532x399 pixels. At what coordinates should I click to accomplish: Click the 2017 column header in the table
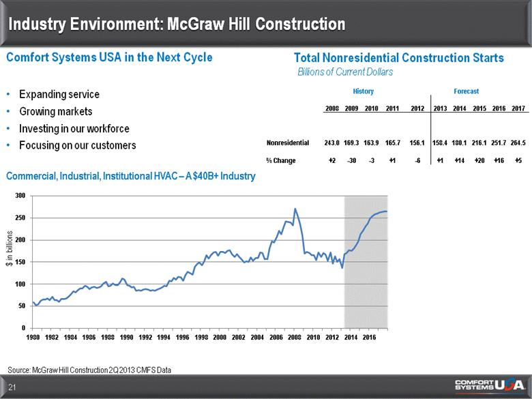click(x=518, y=108)
